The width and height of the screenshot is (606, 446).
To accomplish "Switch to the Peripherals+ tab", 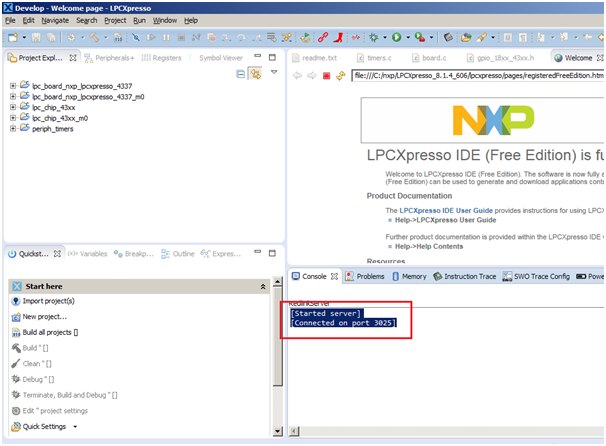I will 109,58.
